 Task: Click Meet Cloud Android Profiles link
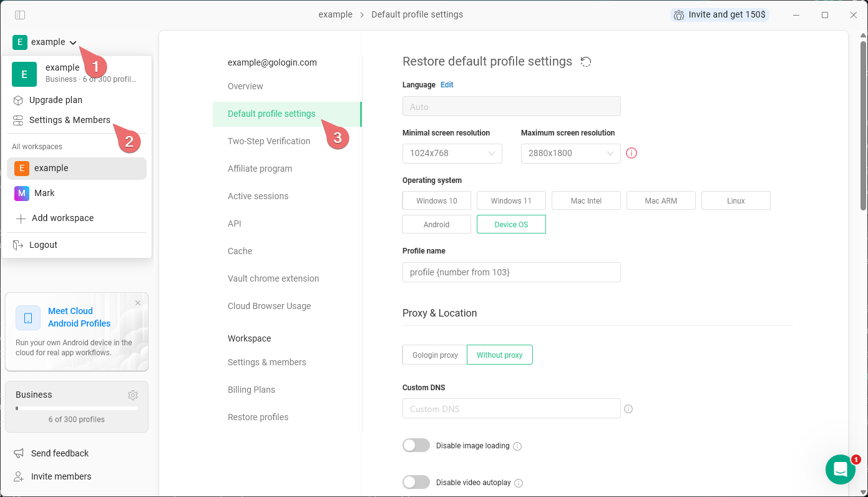tap(79, 317)
